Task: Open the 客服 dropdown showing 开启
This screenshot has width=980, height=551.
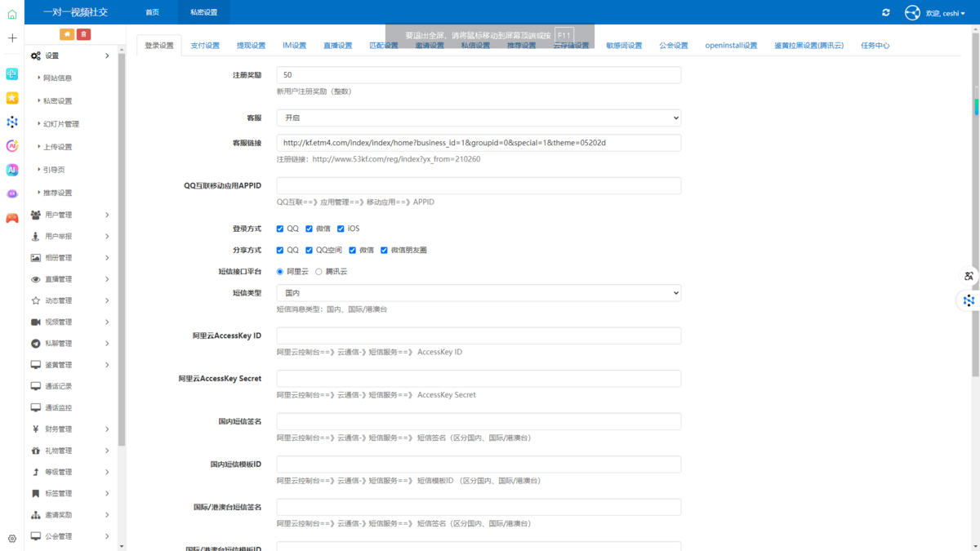Action: 479,118
